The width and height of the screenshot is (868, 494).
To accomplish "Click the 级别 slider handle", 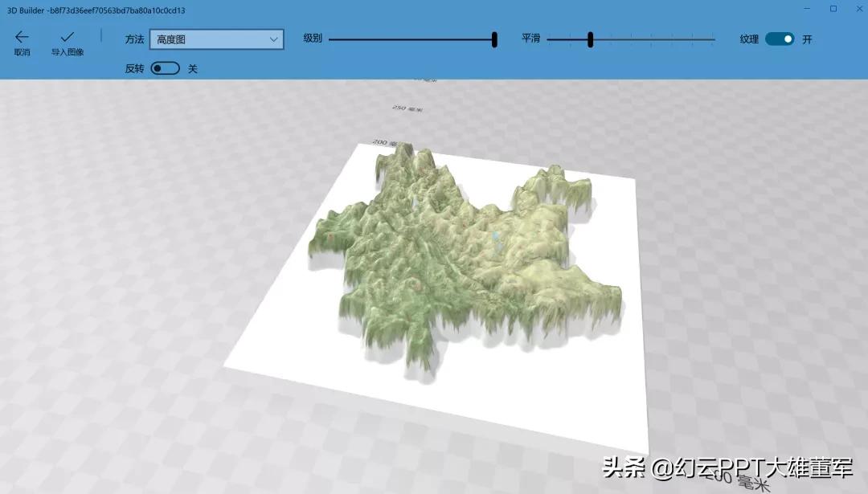I will [x=493, y=38].
